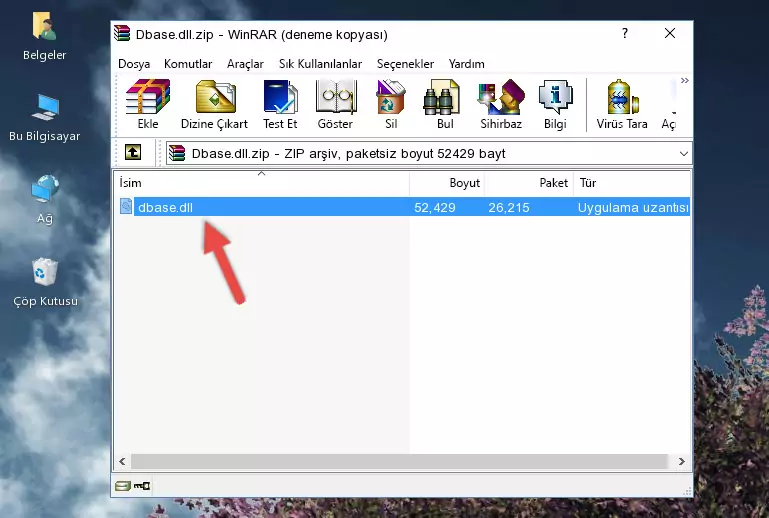Sort by Boyut column header
The width and height of the screenshot is (769, 518).
(x=447, y=183)
